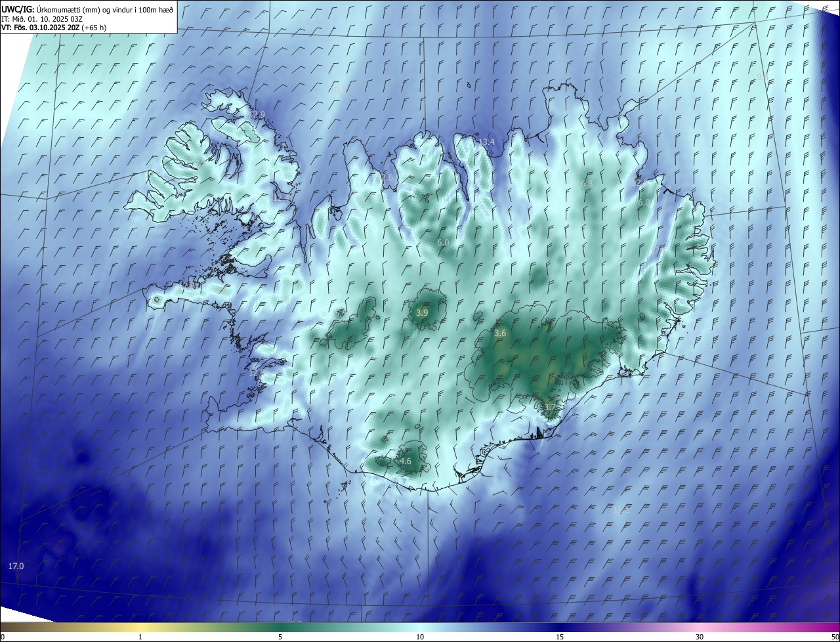Click the 'IT: Mið. 01. 10. 2025 03Z' line
Screen dimensions: 840x642
pos(41,18)
